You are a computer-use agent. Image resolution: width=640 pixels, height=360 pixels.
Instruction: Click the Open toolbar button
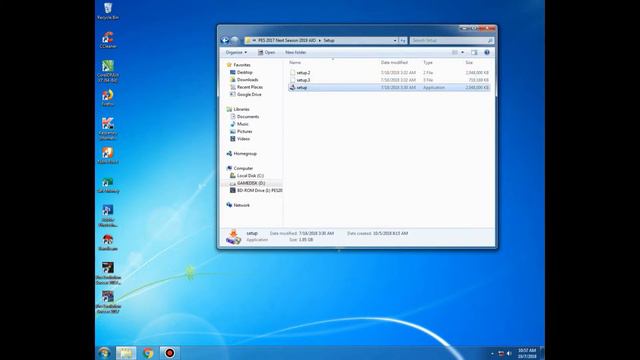click(266, 52)
